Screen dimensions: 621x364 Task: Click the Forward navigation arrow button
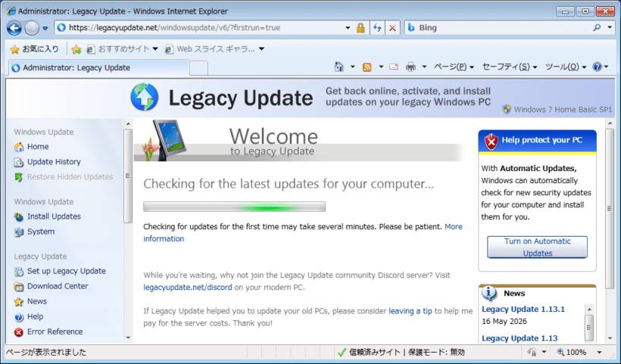pyautogui.click(x=32, y=28)
